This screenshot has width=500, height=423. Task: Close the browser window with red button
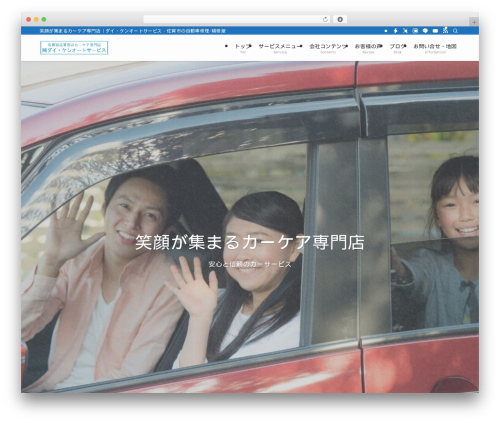29,20
